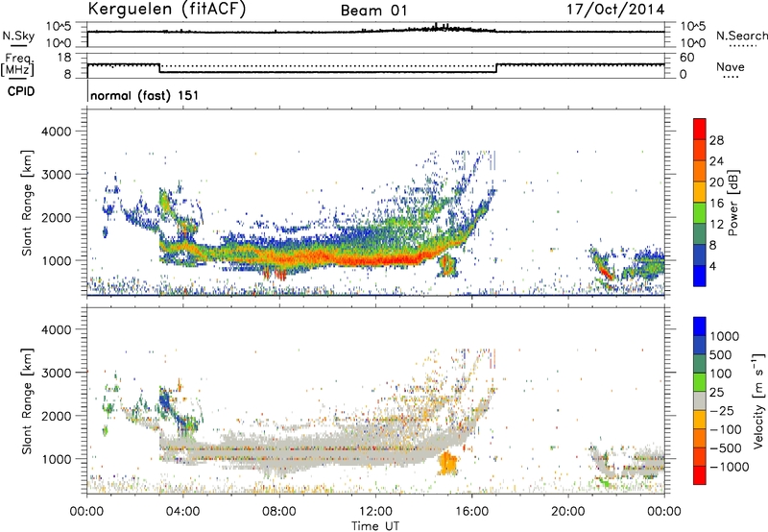Click the 'Time UT' axis label

coord(375,526)
